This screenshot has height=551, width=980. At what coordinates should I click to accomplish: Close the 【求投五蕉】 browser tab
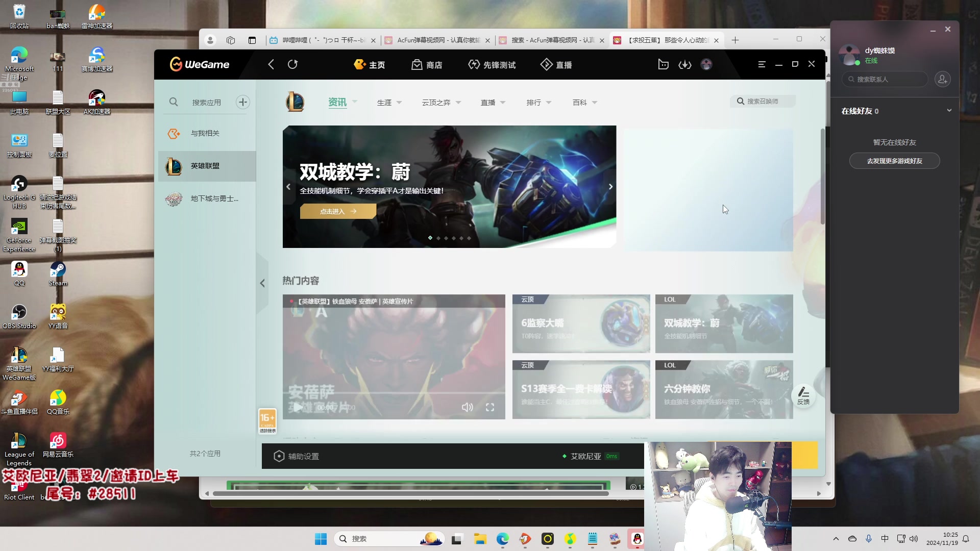(x=716, y=40)
